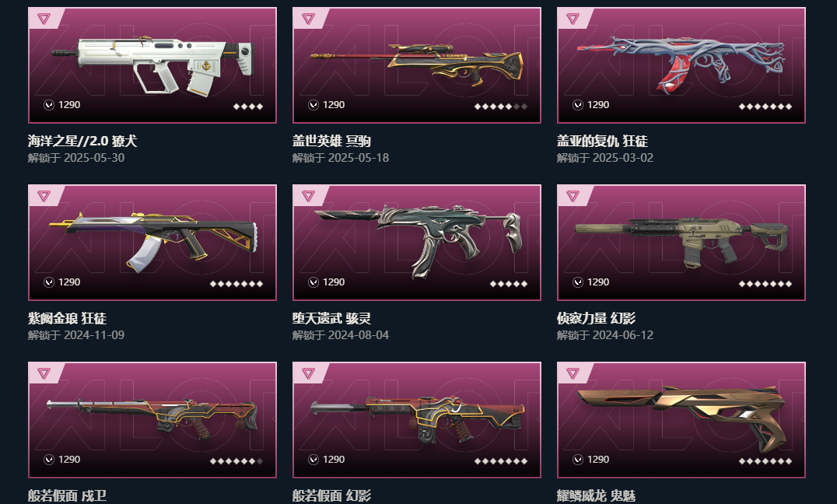Click the four diamonds on the 海洋之星 獠犬 card
This screenshot has height=504, width=837.
pyautogui.click(x=248, y=107)
